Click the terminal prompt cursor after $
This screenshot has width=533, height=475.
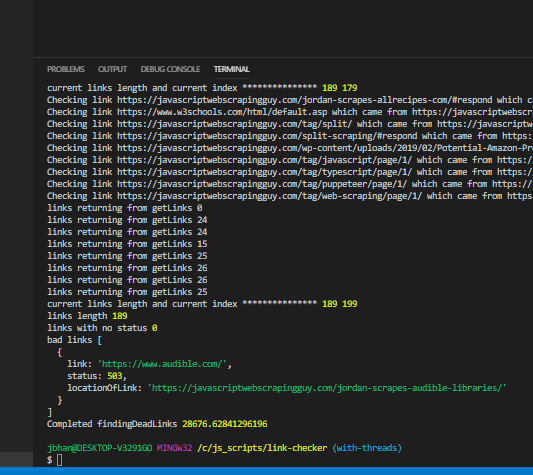60,460
